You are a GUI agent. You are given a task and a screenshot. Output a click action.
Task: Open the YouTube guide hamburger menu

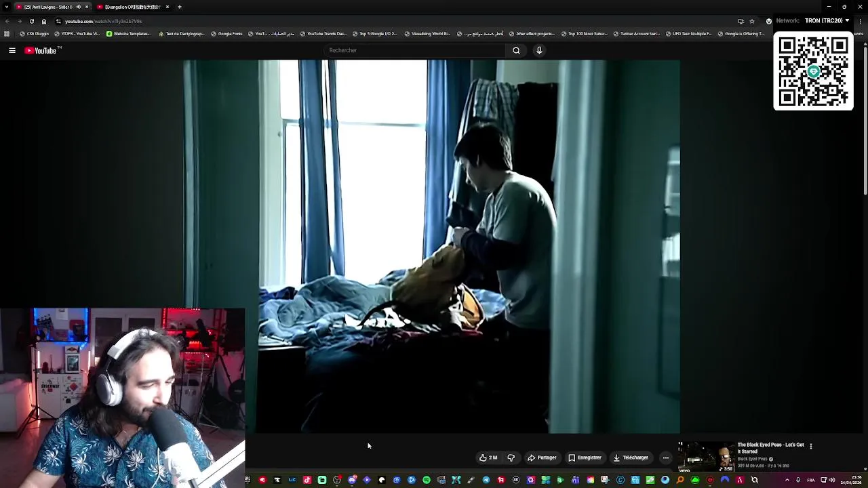(12, 50)
